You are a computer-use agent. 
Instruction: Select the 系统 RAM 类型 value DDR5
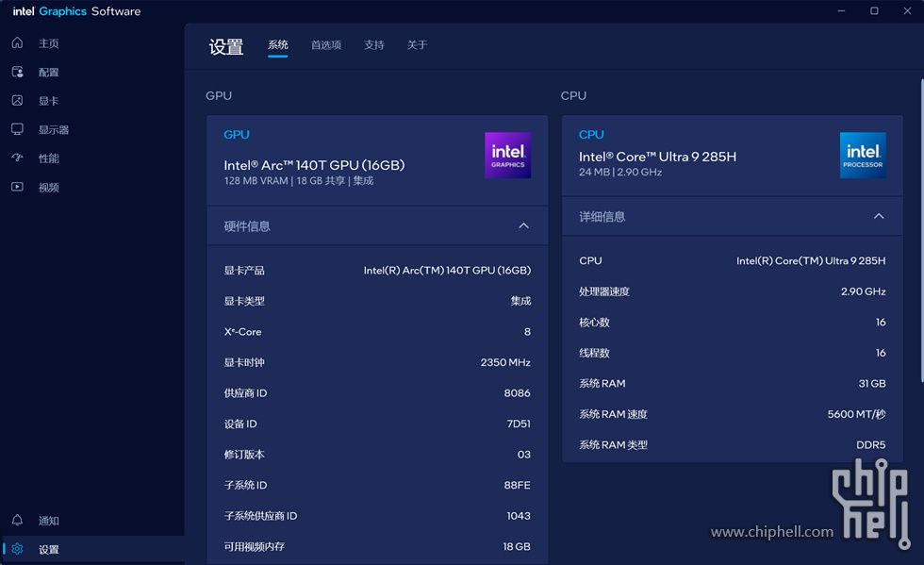pyautogui.click(x=871, y=444)
